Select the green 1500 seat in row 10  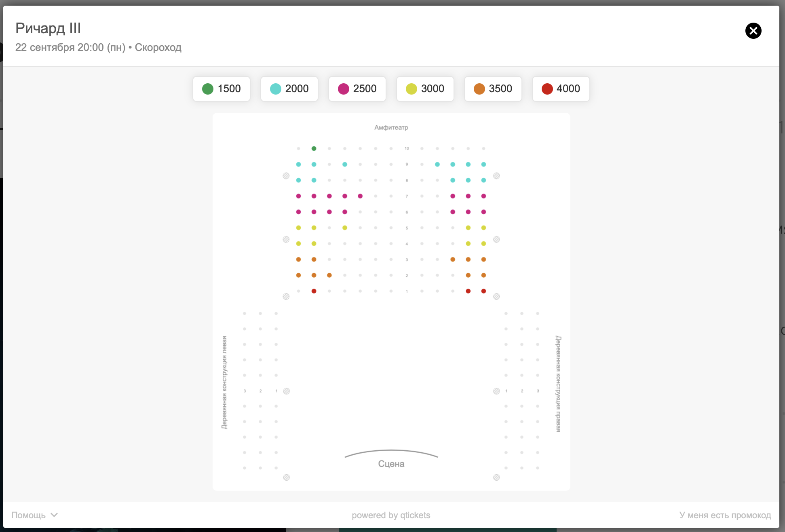pos(314,149)
